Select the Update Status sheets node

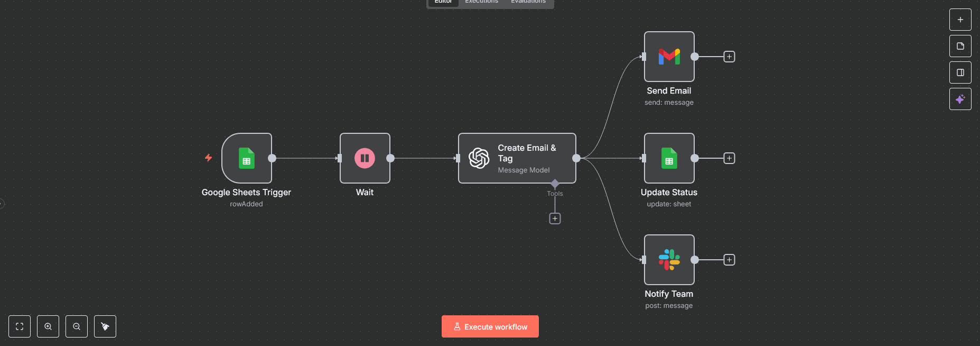click(669, 158)
